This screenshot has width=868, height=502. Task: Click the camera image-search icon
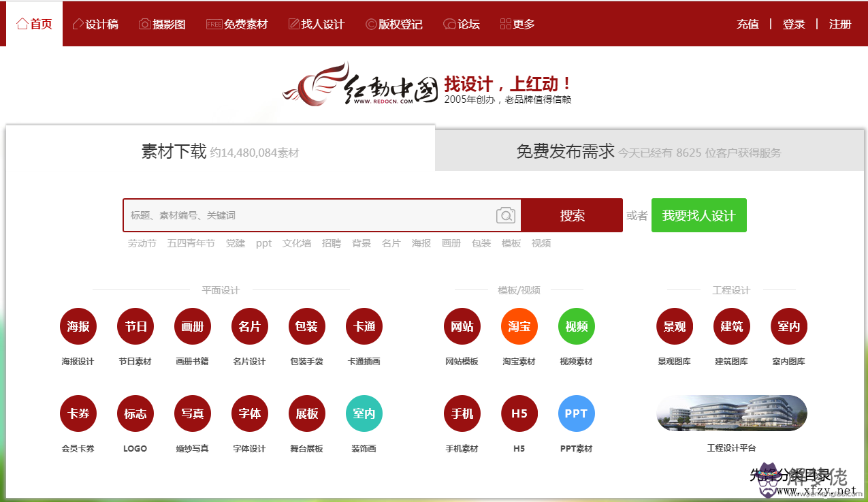coord(506,216)
